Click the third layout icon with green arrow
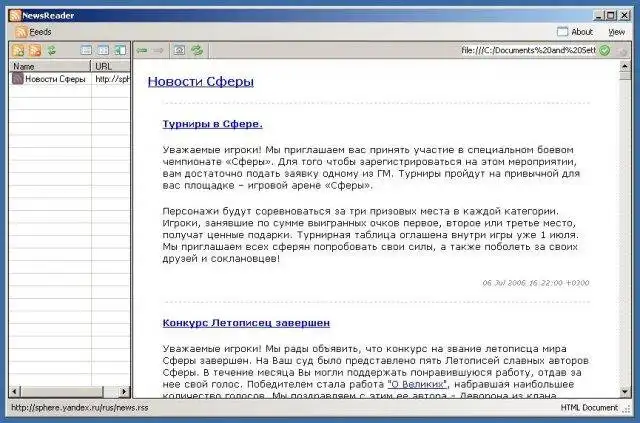 coord(120,50)
